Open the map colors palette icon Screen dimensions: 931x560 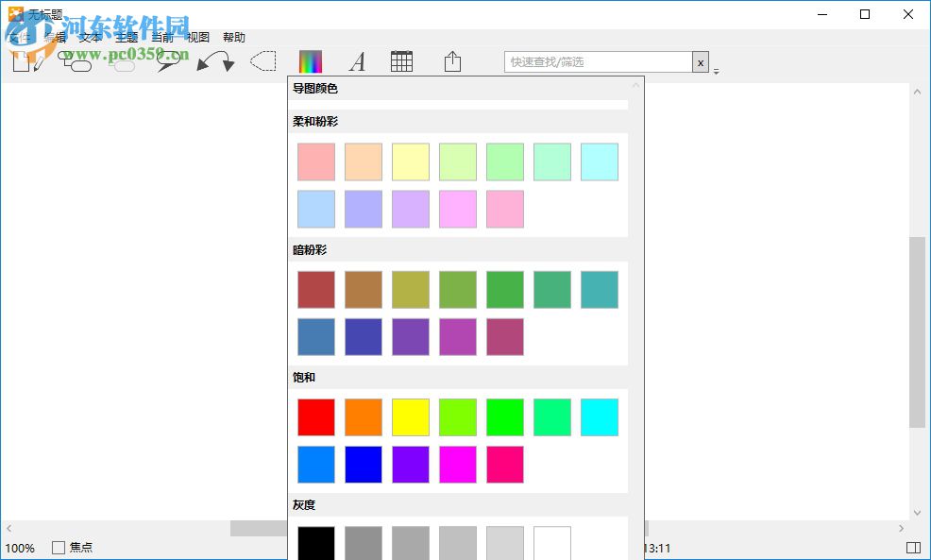coord(310,60)
